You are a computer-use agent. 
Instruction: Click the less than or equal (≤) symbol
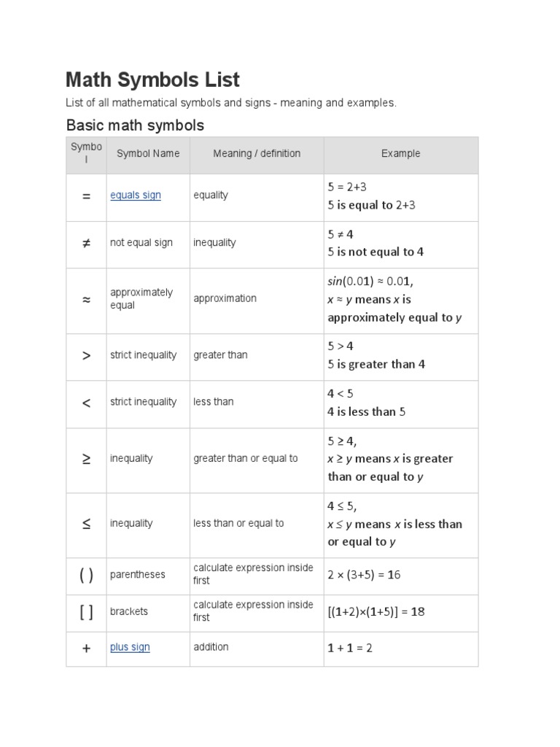click(x=86, y=524)
